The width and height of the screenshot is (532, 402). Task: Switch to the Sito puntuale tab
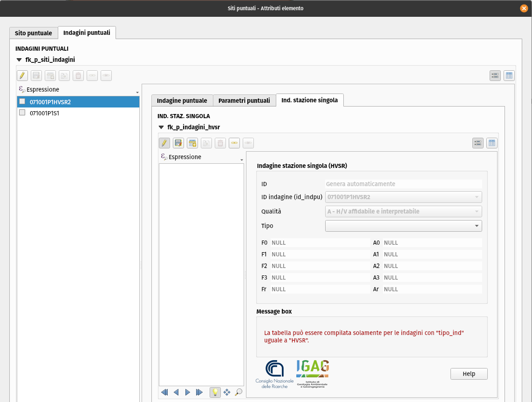click(x=34, y=33)
